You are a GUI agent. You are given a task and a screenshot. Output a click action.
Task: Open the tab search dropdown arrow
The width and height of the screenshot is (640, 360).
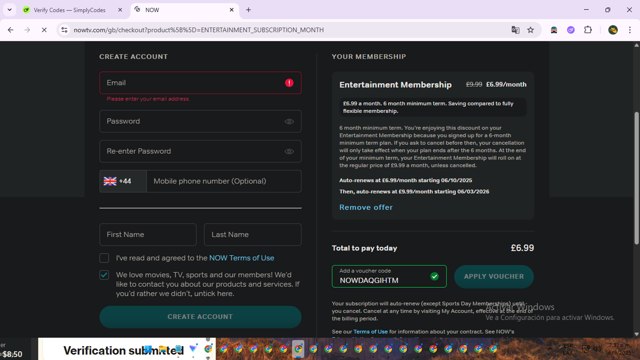[x=9, y=10]
